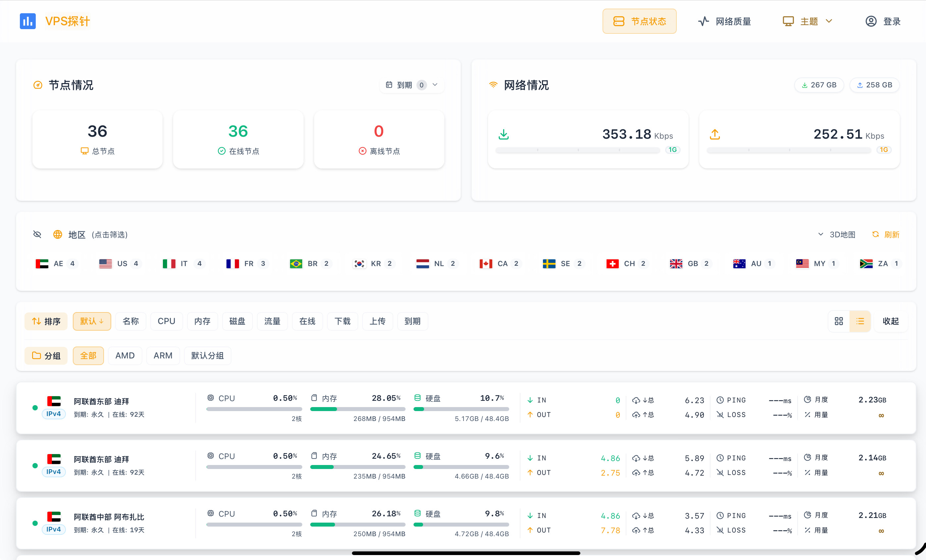Image resolution: width=926 pixels, height=560 pixels.
Task: Sort nodes by CPU
Action: (167, 321)
